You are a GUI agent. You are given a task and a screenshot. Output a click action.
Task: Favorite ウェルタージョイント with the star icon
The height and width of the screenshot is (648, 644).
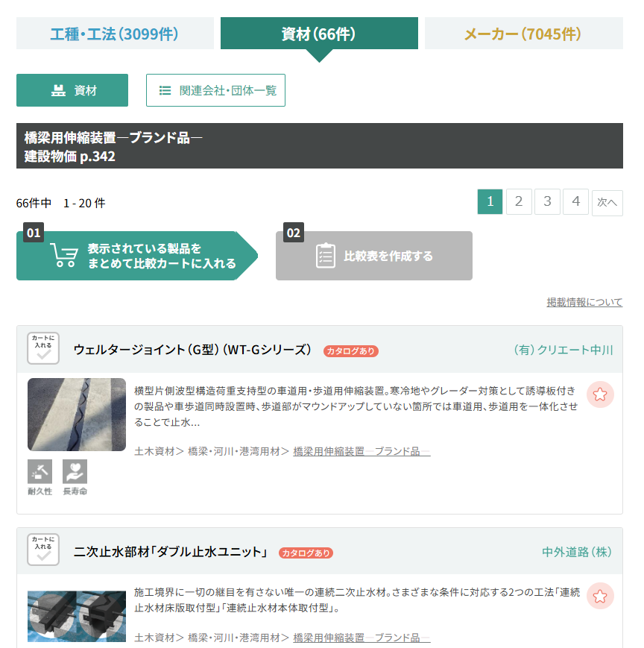(600, 394)
